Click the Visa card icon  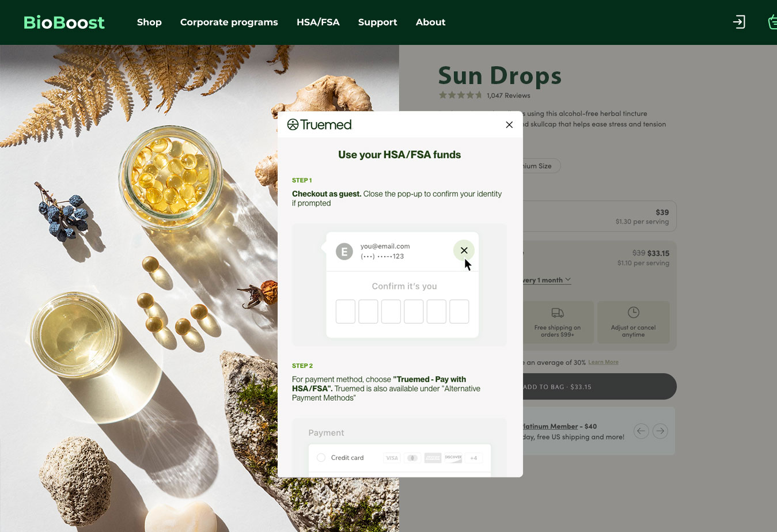tap(392, 458)
